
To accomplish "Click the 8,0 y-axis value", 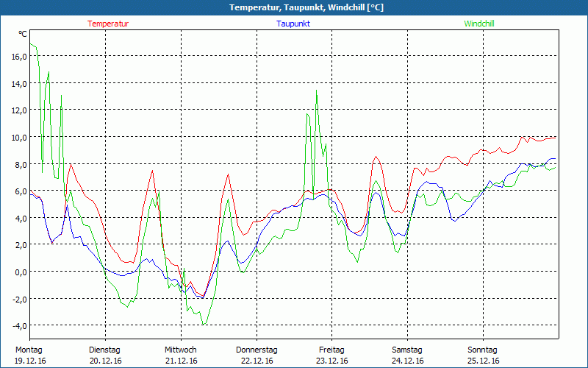I will (x=21, y=164).
